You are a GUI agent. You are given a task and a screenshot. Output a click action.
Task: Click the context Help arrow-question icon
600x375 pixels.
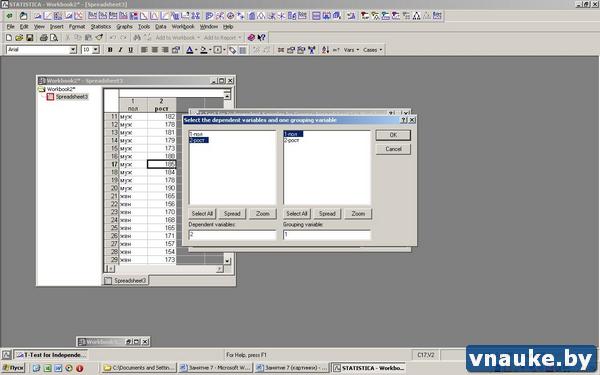(x=262, y=38)
